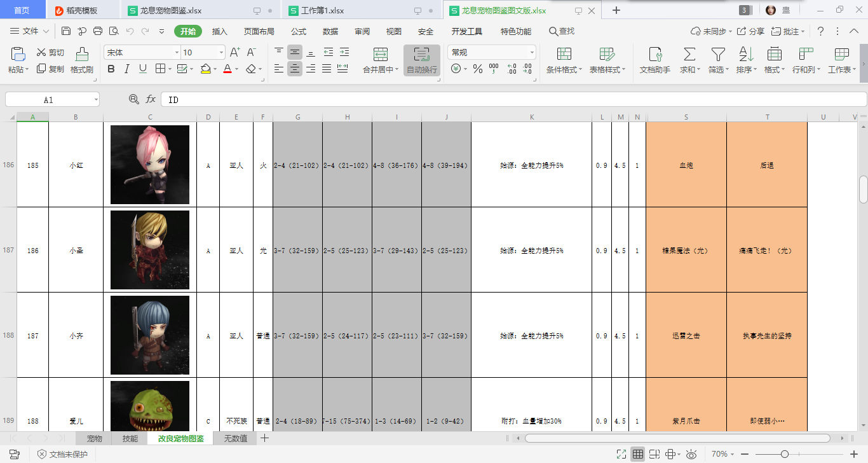The image size is (868, 463).
Task: Apply the red font color
Action: pos(227,69)
